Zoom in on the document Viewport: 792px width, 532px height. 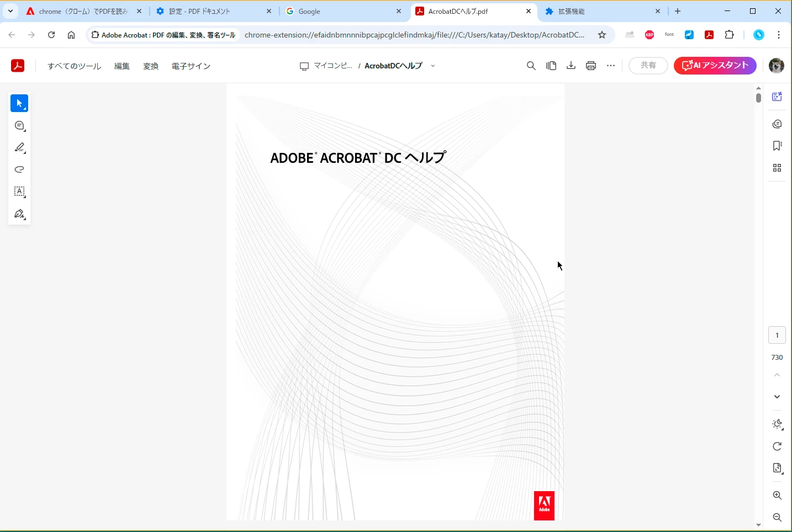click(x=777, y=495)
